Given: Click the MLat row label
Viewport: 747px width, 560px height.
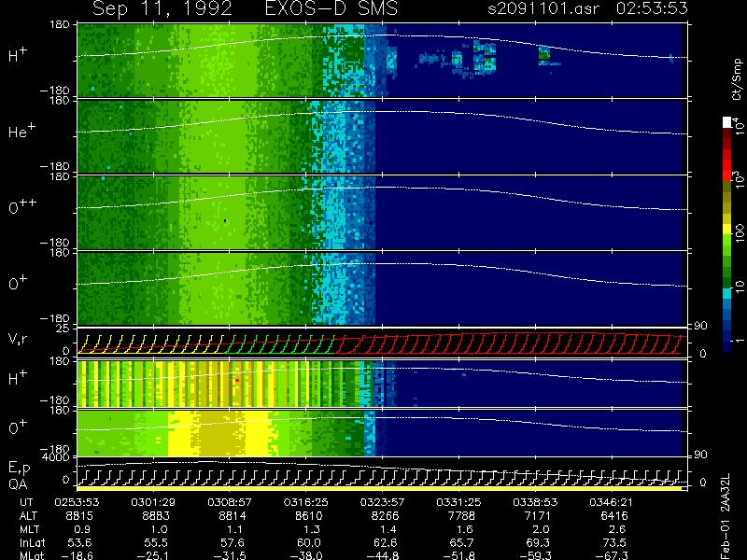Looking at the screenshot, I should coord(33,555).
